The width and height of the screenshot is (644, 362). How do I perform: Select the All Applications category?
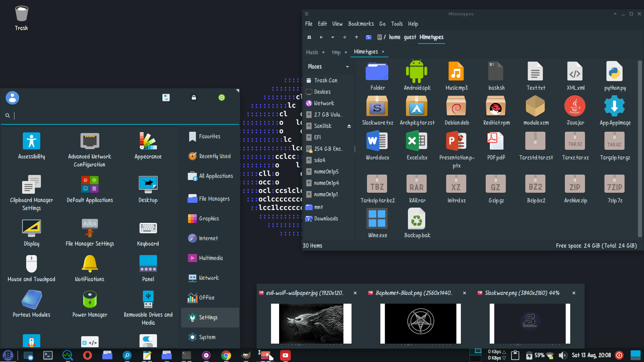(x=210, y=176)
